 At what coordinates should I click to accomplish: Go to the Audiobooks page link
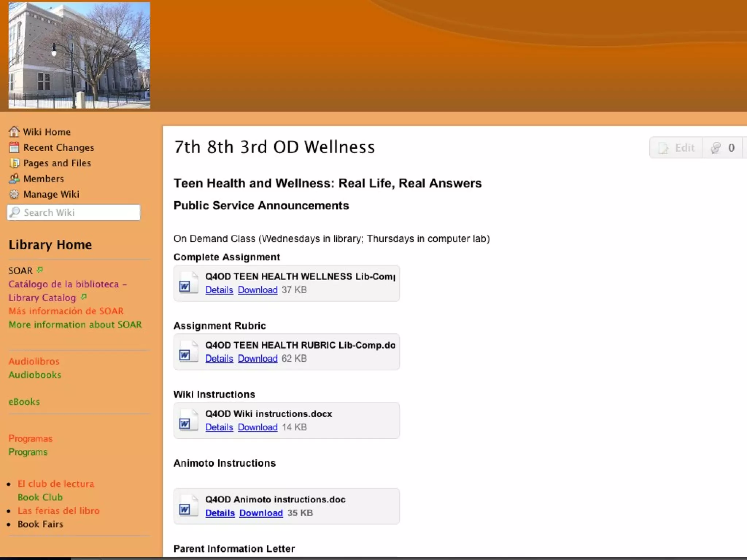pos(35,375)
